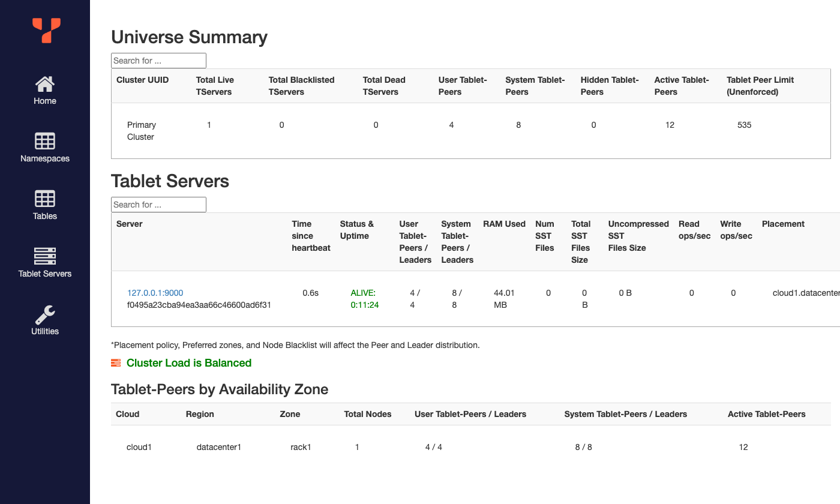The width and height of the screenshot is (840, 504).
Task: Click the Num SST Files column header
Action: click(x=545, y=236)
